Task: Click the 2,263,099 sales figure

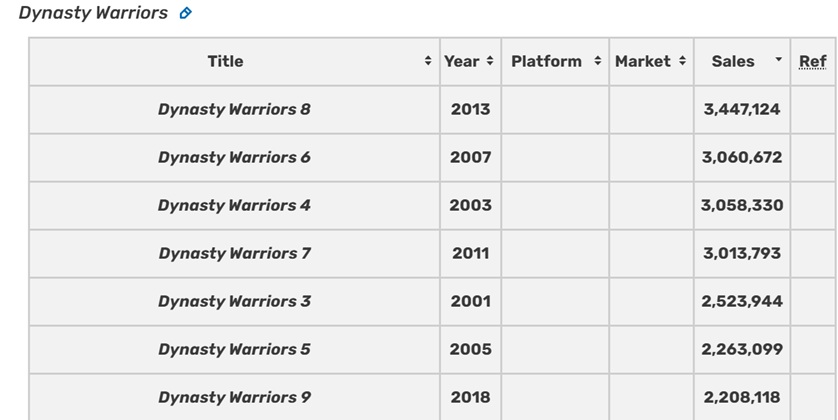Action: tap(742, 349)
